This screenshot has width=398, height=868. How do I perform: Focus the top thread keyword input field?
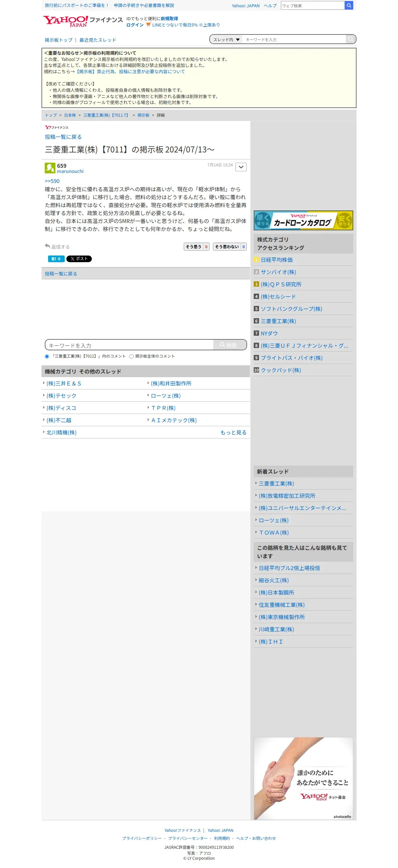click(294, 39)
